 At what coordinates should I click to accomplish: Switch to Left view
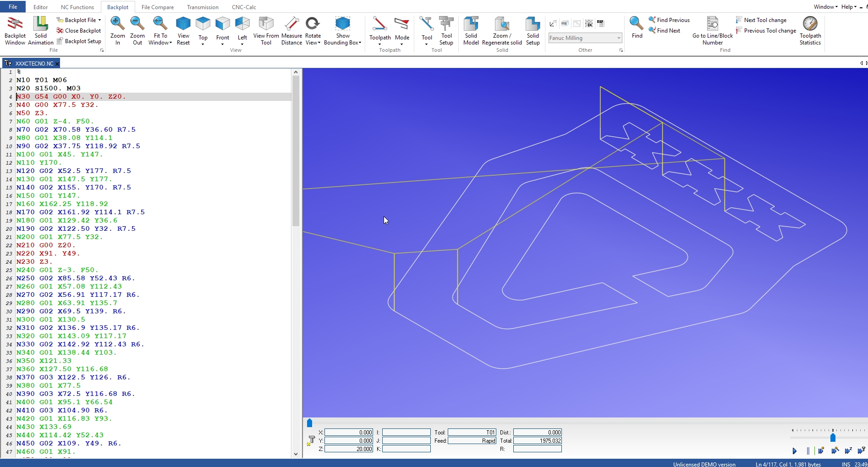coord(242,31)
